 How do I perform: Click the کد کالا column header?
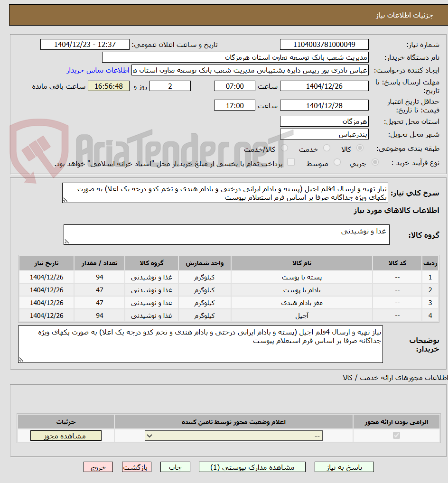point(397,263)
